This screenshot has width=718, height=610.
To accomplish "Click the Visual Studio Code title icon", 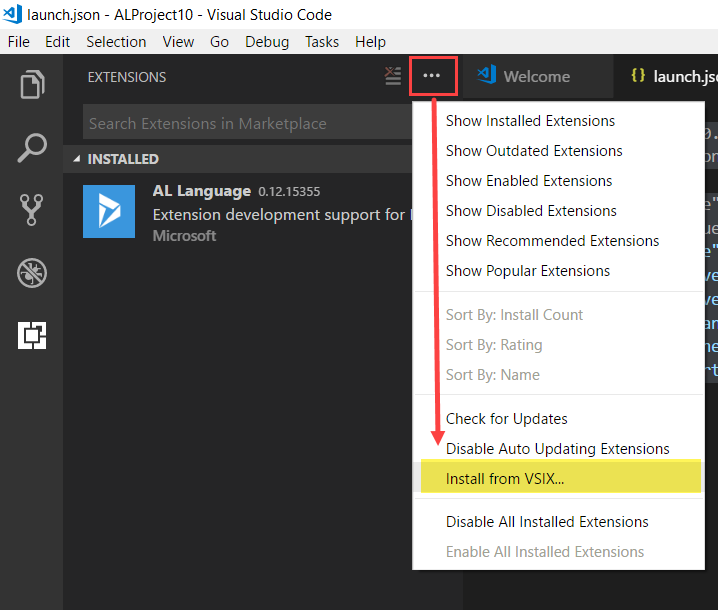I will (x=12, y=14).
